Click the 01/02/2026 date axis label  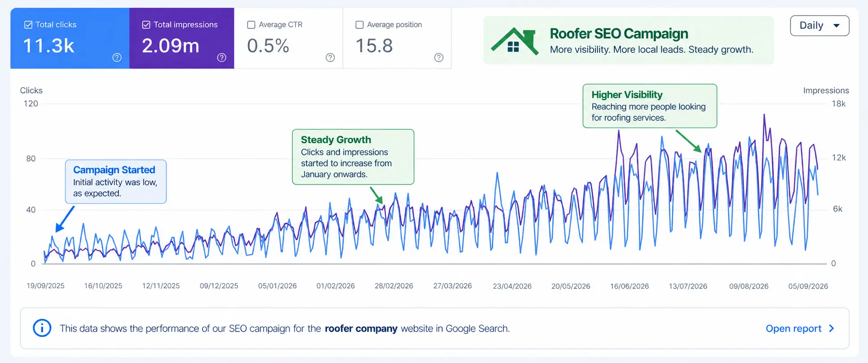[x=335, y=286]
